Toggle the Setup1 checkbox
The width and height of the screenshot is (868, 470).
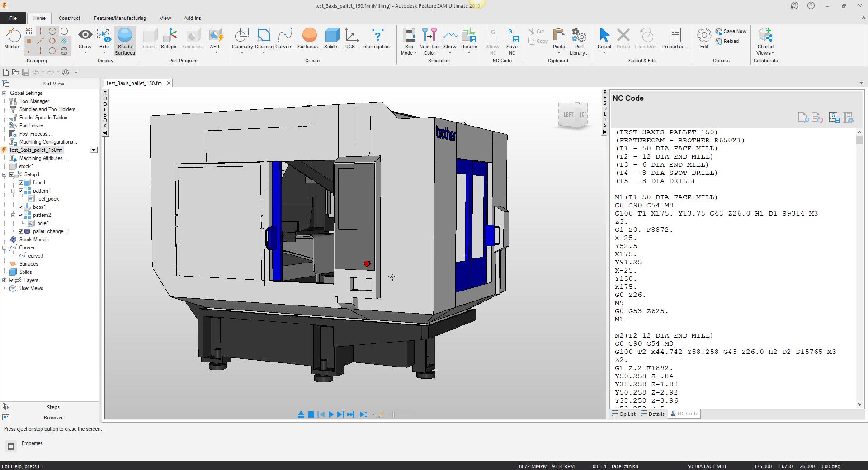point(12,174)
